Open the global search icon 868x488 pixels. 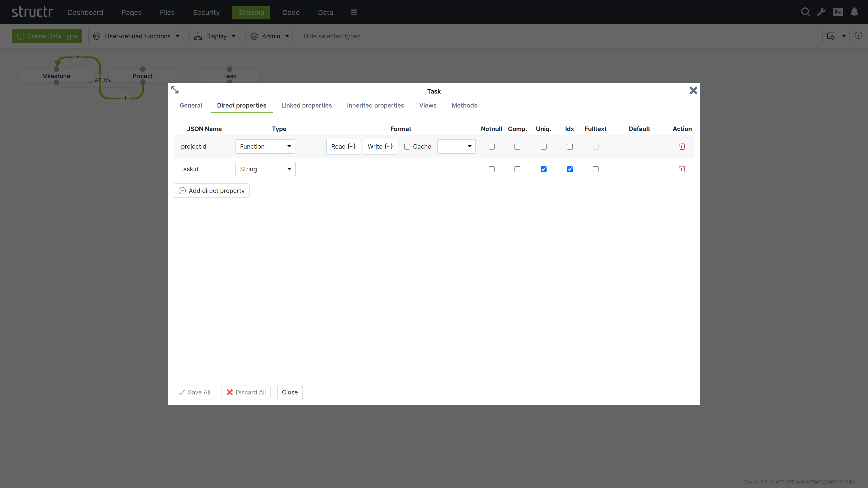pos(806,12)
